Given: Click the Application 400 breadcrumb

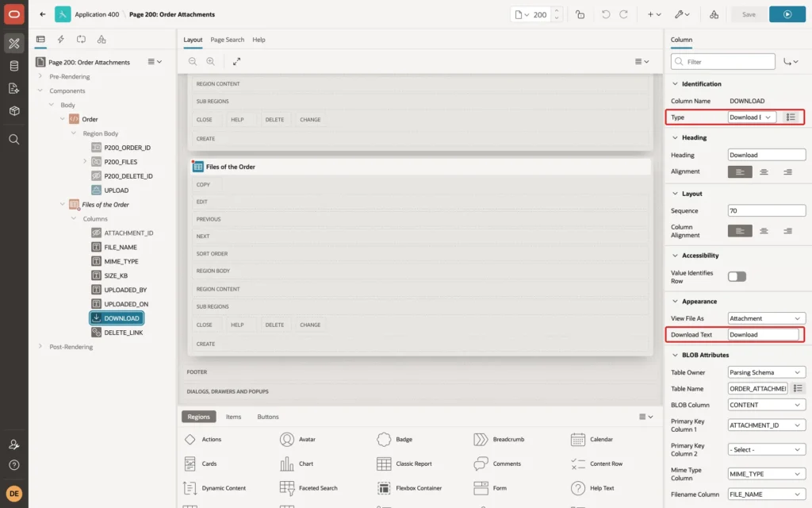Looking at the screenshot, I should [x=97, y=14].
